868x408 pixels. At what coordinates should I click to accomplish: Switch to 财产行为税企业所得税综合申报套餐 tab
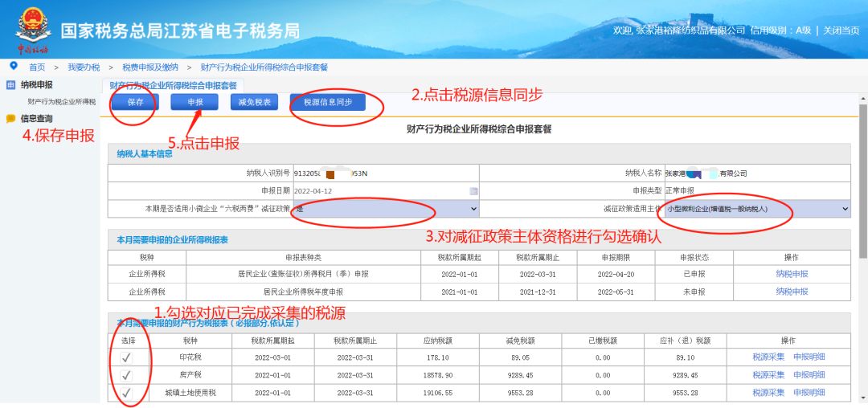tap(174, 86)
